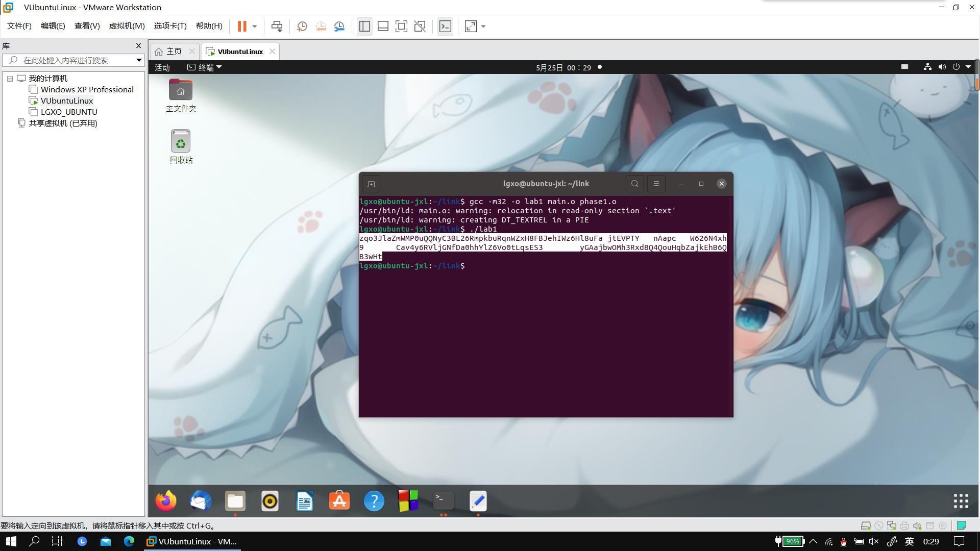980x551 pixels.
Task: Click 活动 in the Ubuntu top bar
Action: click(x=162, y=67)
